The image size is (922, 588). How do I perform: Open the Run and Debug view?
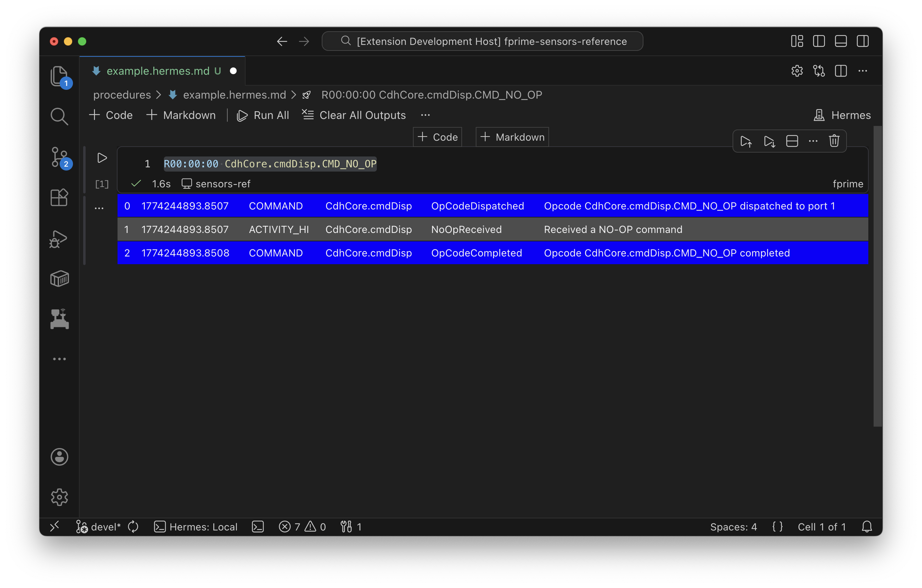(x=59, y=239)
